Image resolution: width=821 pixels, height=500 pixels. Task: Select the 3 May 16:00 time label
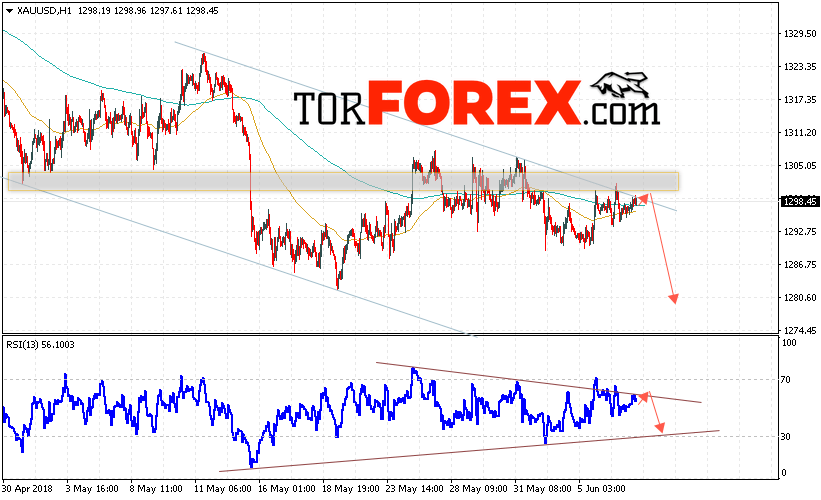pyautogui.click(x=92, y=488)
